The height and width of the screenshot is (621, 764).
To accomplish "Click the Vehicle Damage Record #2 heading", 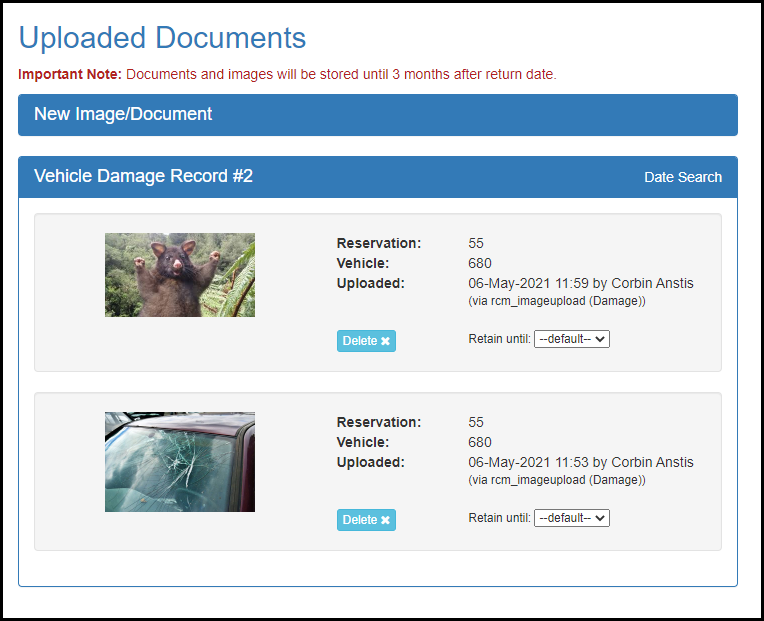I will click(143, 176).
